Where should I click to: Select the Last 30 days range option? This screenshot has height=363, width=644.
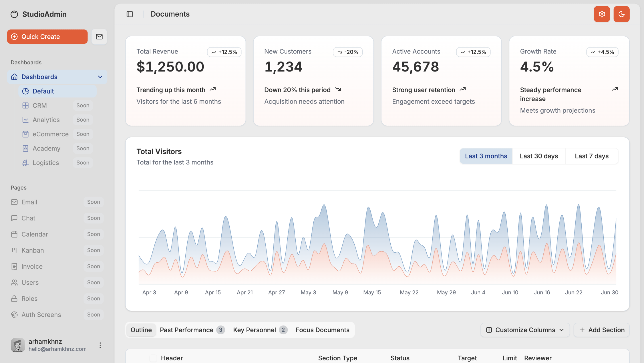pos(539,156)
